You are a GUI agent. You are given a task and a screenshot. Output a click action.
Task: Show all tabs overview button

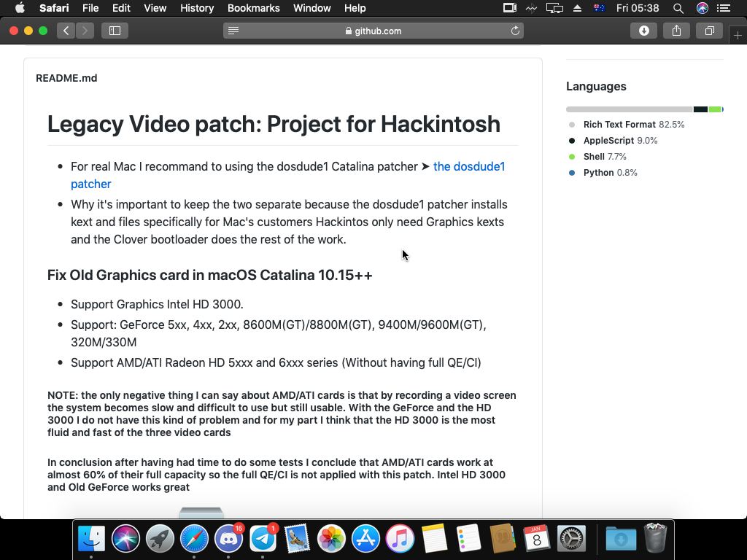[709, 31]
